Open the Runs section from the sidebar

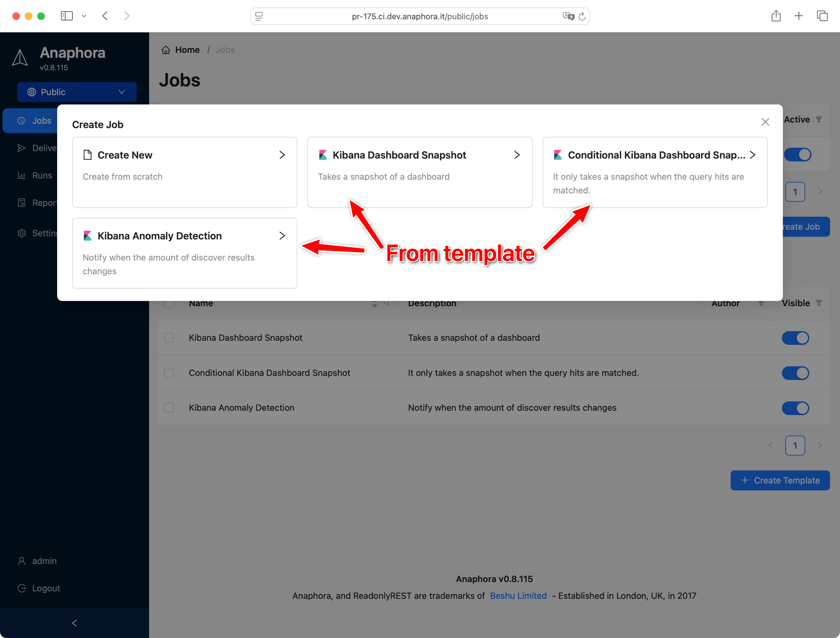22,175
